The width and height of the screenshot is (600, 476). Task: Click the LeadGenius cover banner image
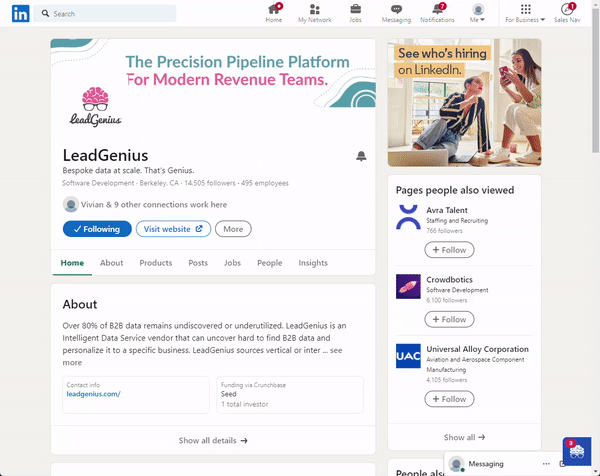[213, 73]
